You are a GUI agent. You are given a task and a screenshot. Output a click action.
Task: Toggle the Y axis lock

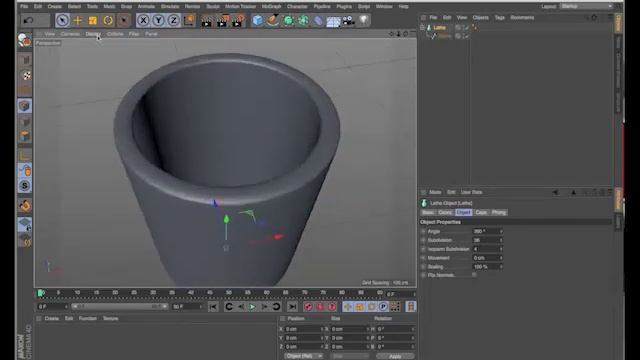coord(158,20)
